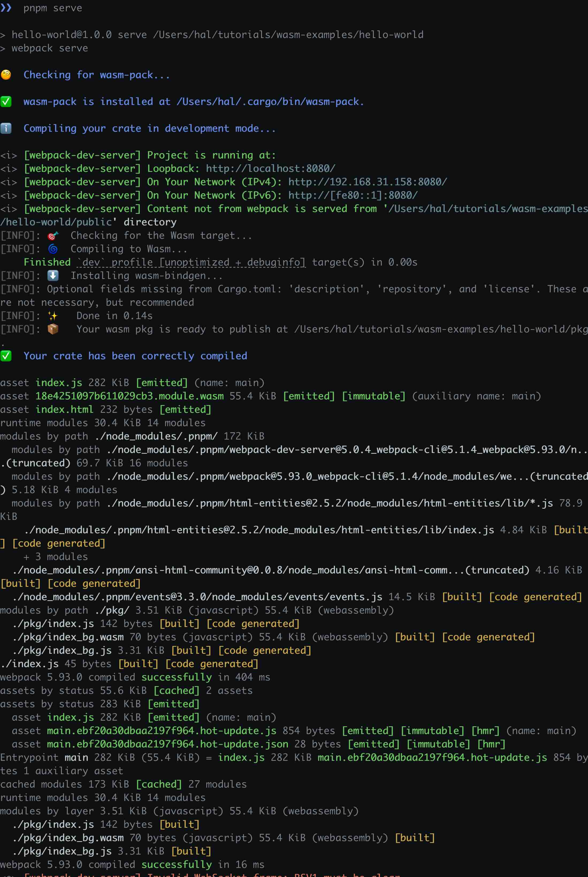Click 'cached modules 173 KiB [cached] 27 modules' line
588x877 pixels.
[x=123, y=784]
